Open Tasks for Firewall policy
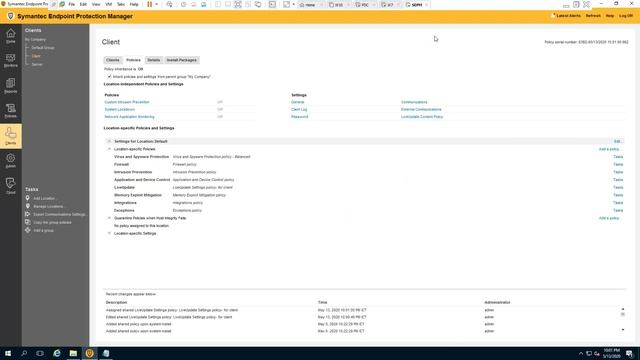The height and width of the screenshot is (360, 640). [618, 164]
